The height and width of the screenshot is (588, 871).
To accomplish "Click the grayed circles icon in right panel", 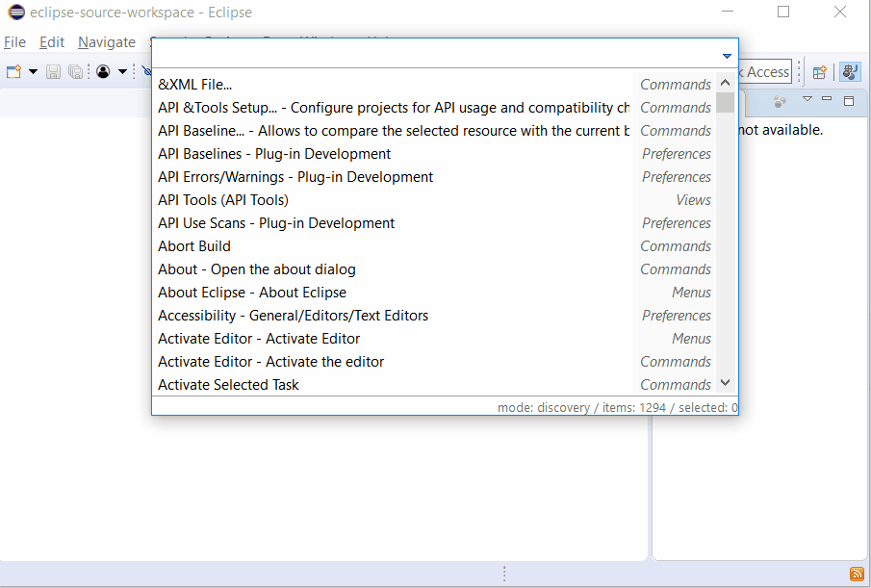I will coord(780,101).
